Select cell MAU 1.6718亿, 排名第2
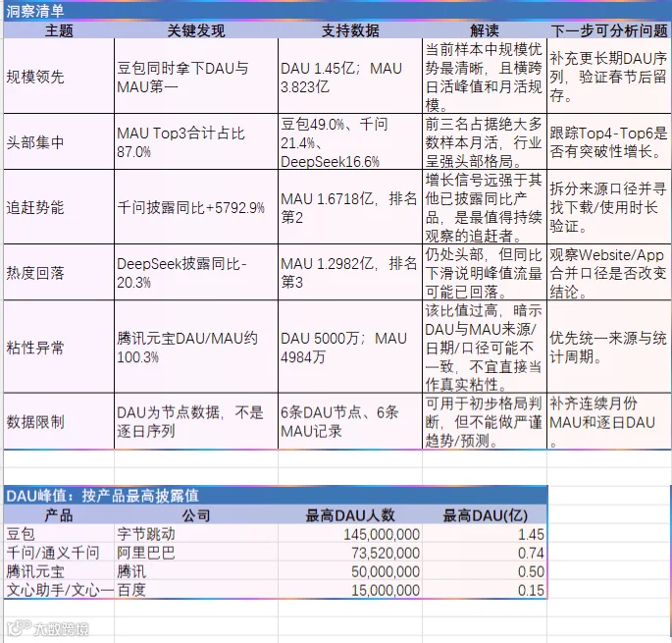The height and width of the screenshot is (643, 672). [350, 207]
